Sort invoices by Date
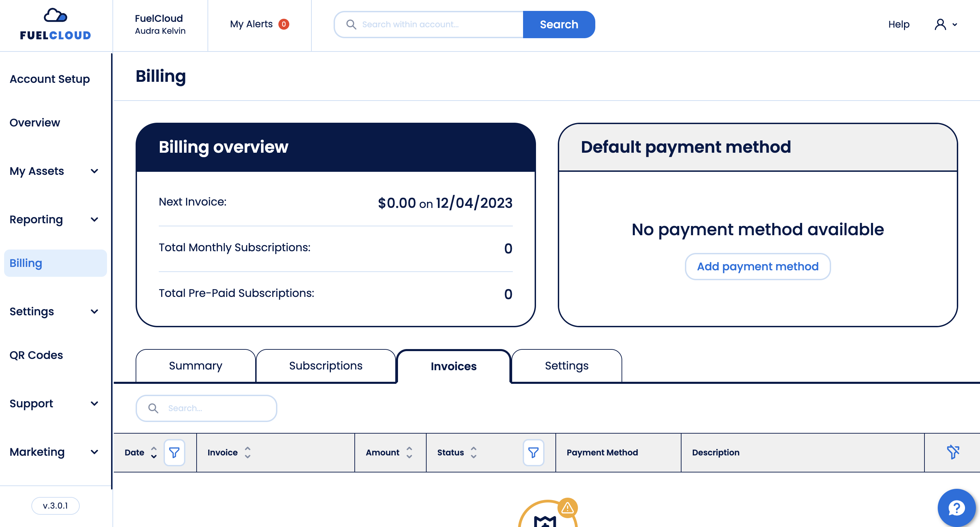The image size is (980, 527). 154,452
